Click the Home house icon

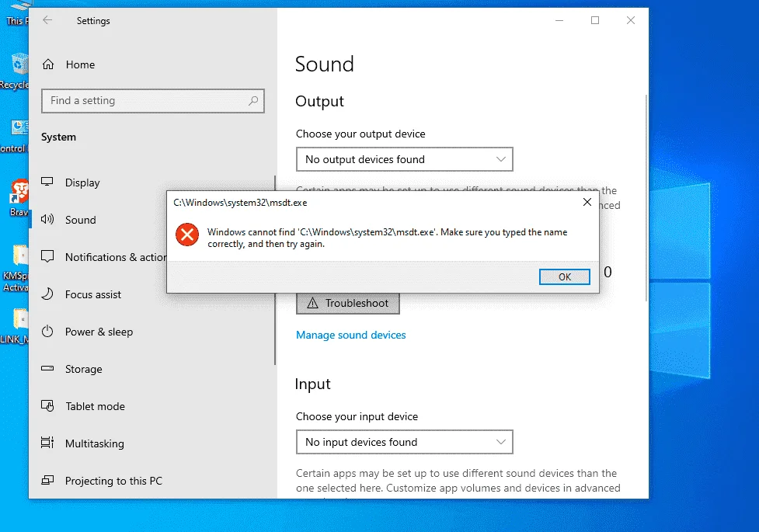pyautogui.click(x=48, y=64)
